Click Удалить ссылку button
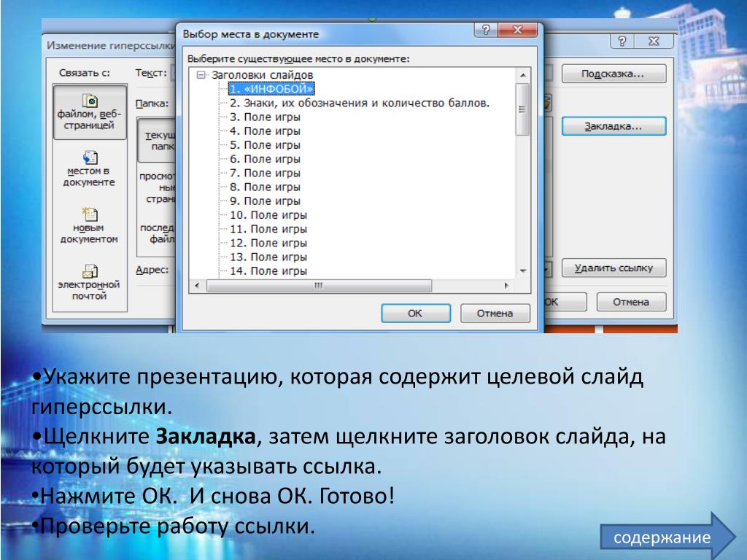Image resolution: width=747 pixels, height=560 pixels. coord(614,268)
